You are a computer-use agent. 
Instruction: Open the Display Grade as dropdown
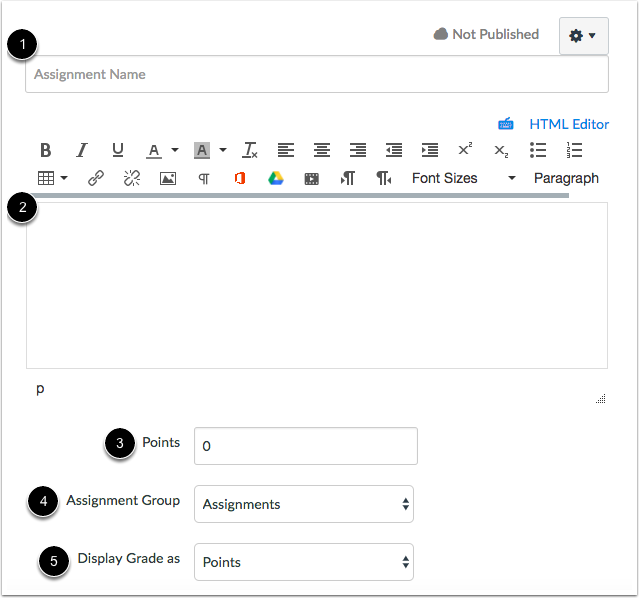click(304, 562)
